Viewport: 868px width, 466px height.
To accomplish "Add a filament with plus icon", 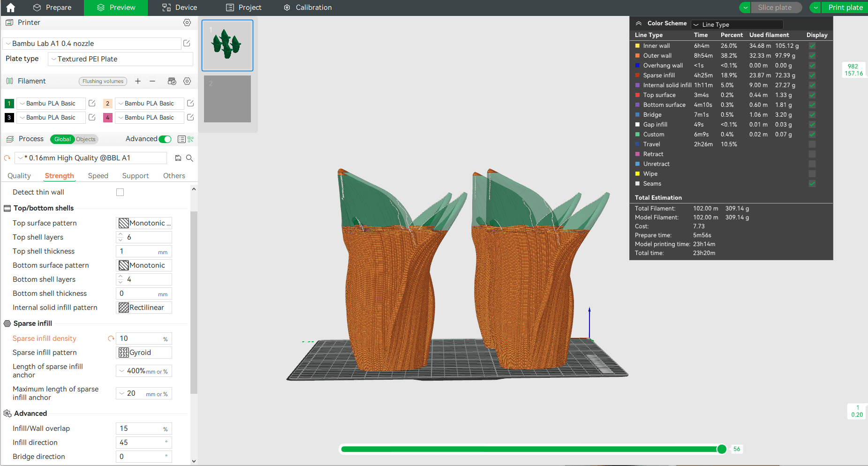I will point(138,81).
